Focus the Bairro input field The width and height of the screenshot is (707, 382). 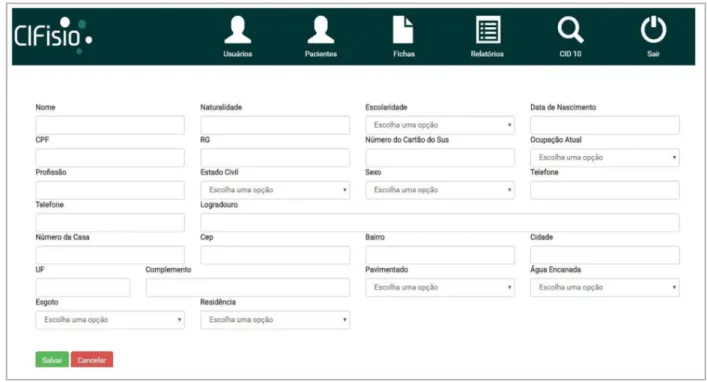440,255
